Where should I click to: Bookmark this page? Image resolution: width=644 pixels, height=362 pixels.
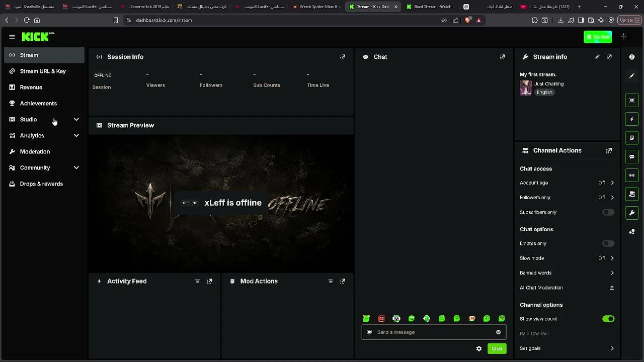[116, 20]
